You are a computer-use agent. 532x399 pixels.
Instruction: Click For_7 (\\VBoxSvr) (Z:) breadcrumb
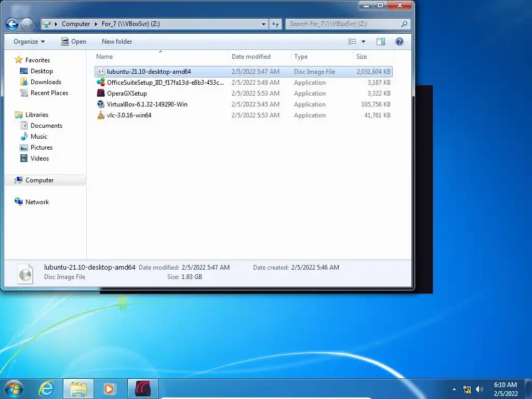point(130,24)
